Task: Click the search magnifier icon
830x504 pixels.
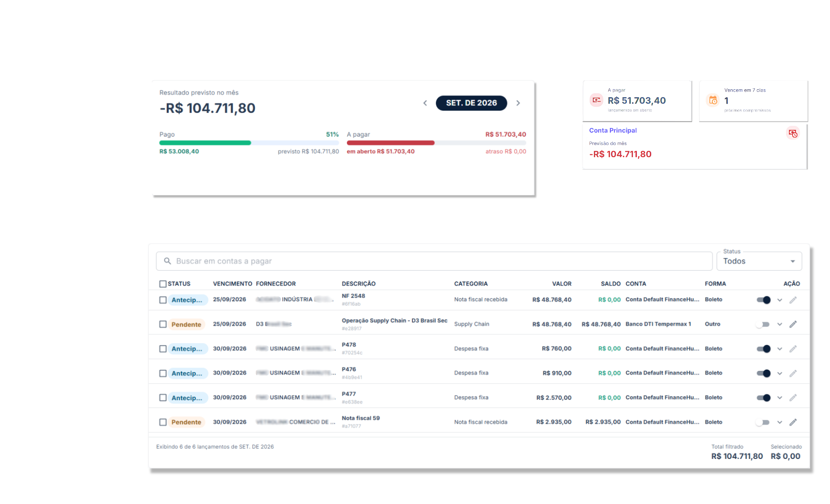Action: pos(167,261)
